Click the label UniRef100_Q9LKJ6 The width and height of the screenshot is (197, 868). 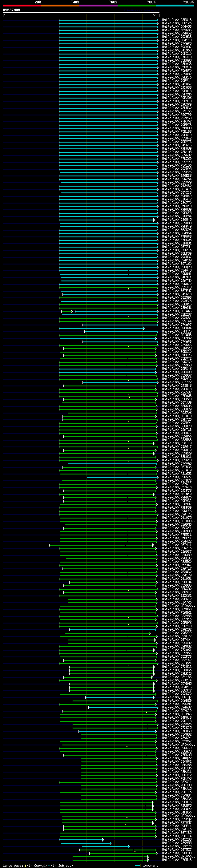click(177, 78)
